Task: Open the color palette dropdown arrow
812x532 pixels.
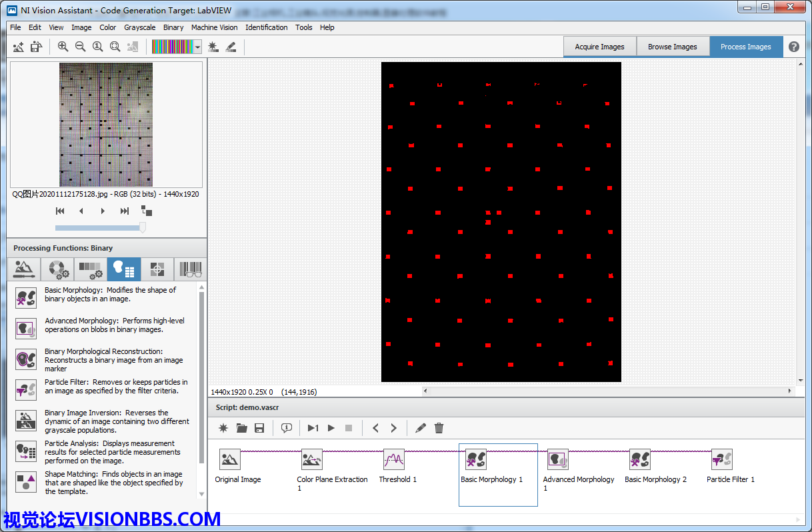Action: [x=197, y=47]
